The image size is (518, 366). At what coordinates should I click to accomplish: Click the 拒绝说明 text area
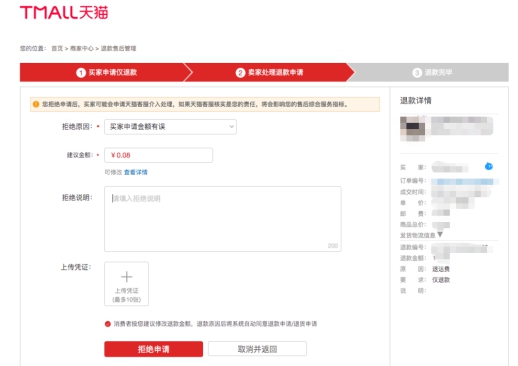(223, 219)
